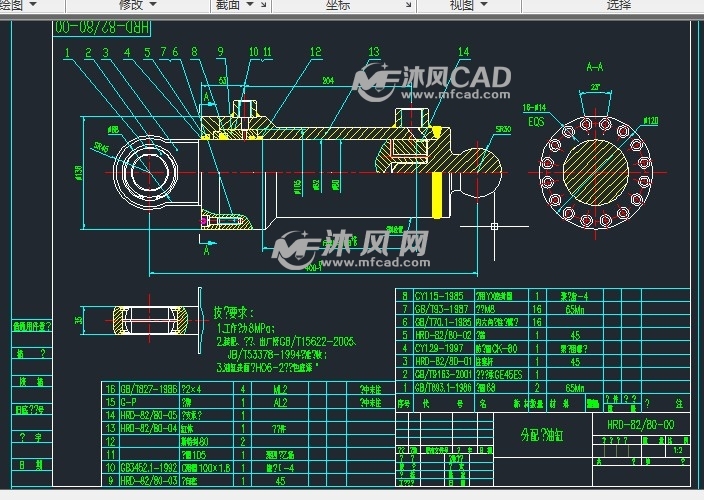Click the HRD-82/80-03 cell in row 9
The image size is (704, 500).
coord(149,481)
